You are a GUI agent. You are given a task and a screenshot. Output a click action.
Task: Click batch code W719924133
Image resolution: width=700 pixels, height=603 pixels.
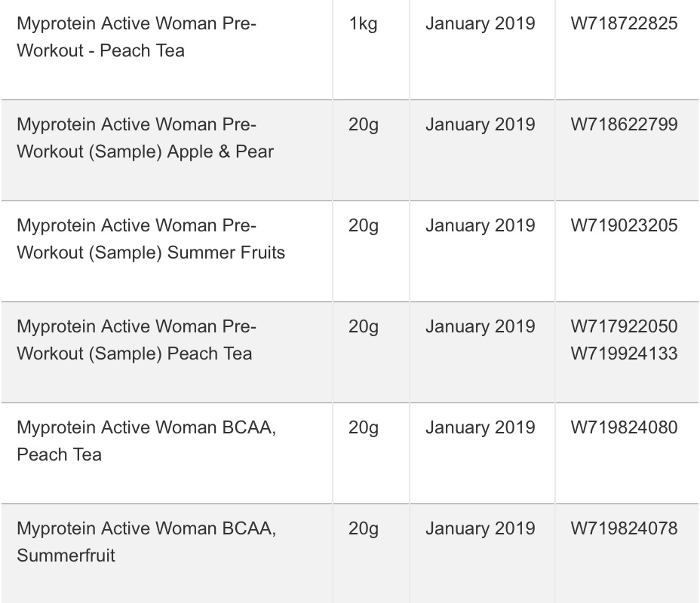pyautogui.click(x=624, y=354)
